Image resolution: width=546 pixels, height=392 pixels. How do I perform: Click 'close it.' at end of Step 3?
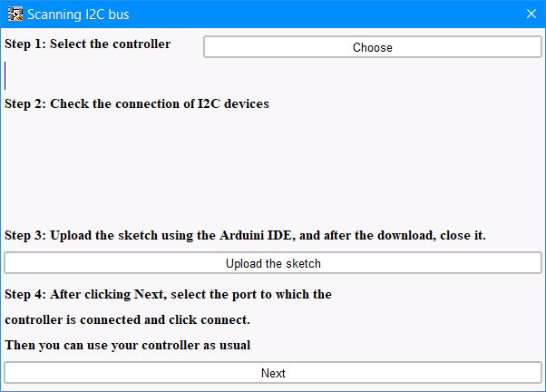click(x=463, y=235)
